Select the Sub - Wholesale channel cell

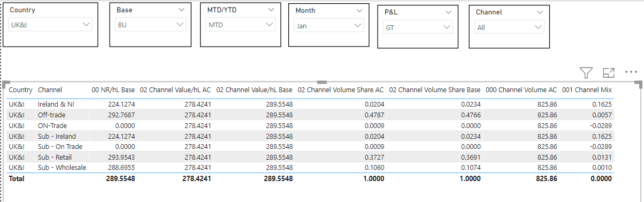point(62,168)
